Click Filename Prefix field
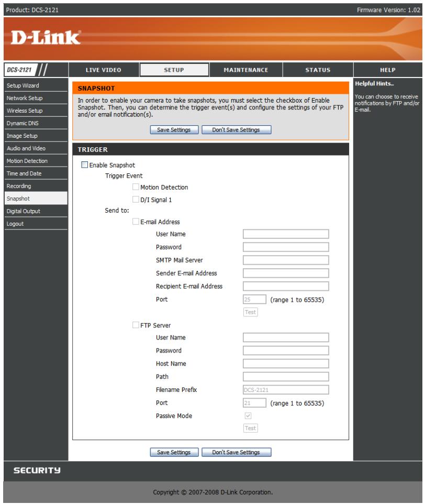 [x=286, y=390]
